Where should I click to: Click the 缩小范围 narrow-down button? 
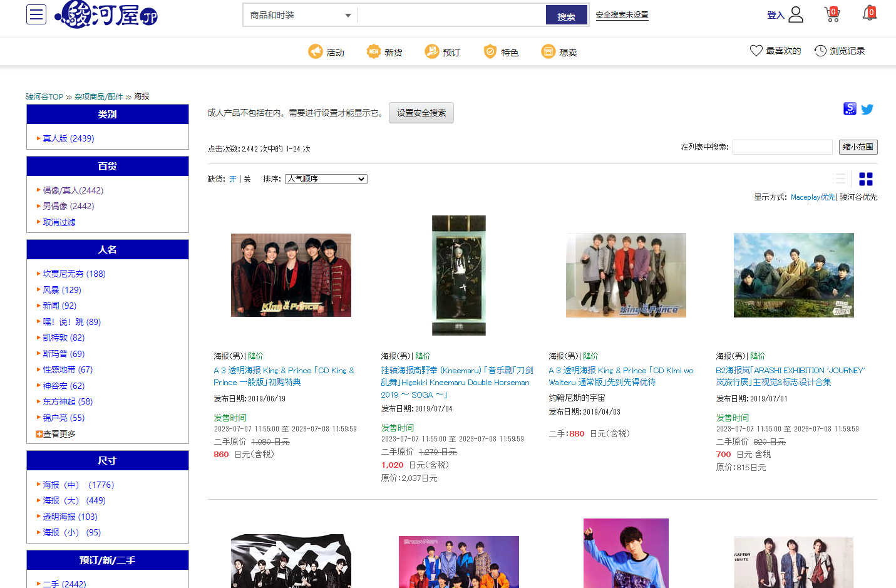click(x=858, y=147)
